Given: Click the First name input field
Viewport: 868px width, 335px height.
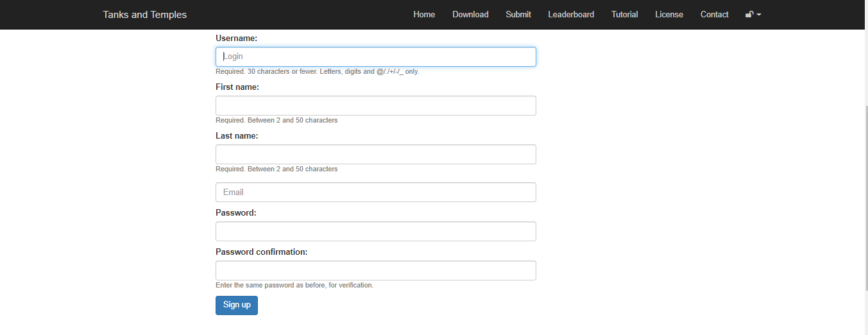Looking at the screenshot, I should click(x=376, y=105).
